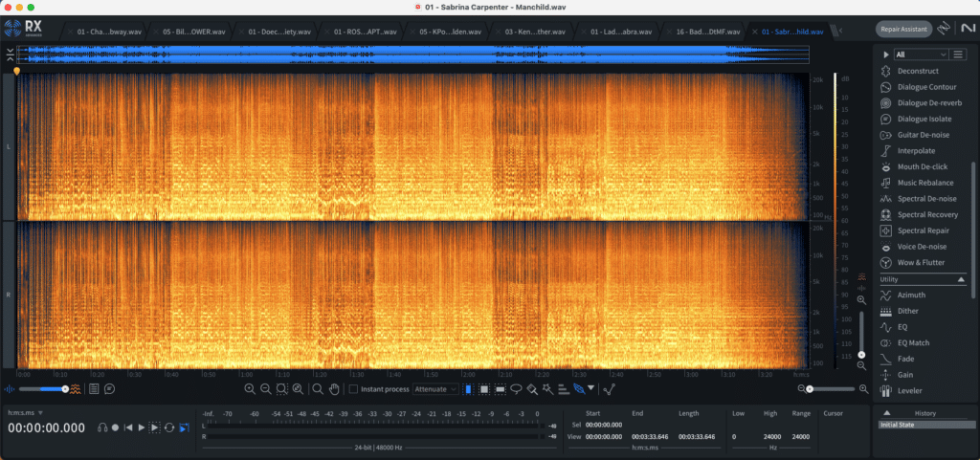This screenshot has height=460, width=980.
Task: Show more tabs with the tab overflow arrow
Action: pos(840,31)
